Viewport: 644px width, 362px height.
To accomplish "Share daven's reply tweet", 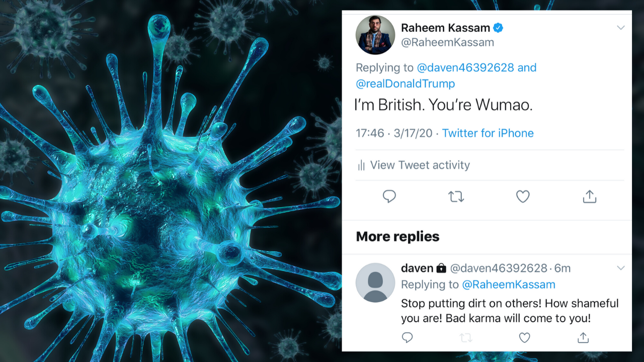I will point(583,338).
